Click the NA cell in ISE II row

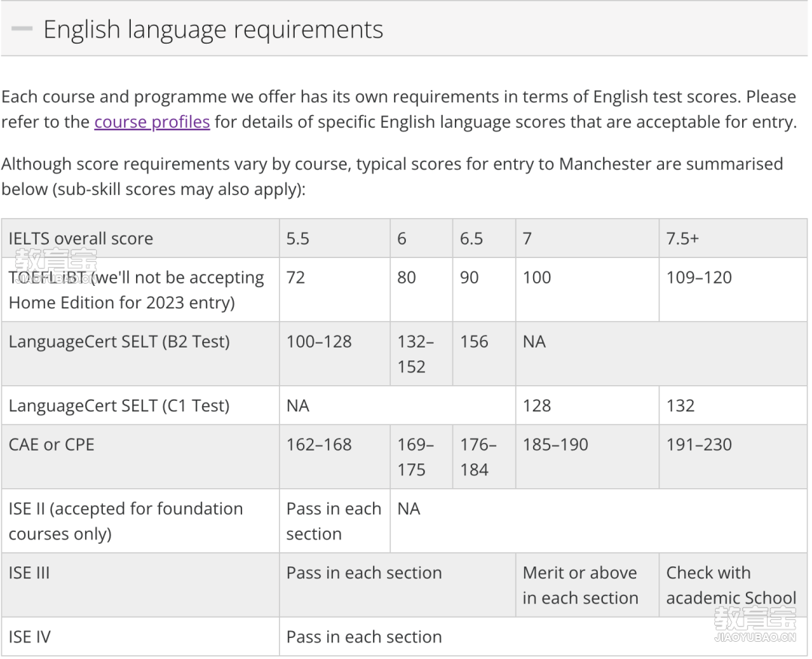click(x=598, y=521)
